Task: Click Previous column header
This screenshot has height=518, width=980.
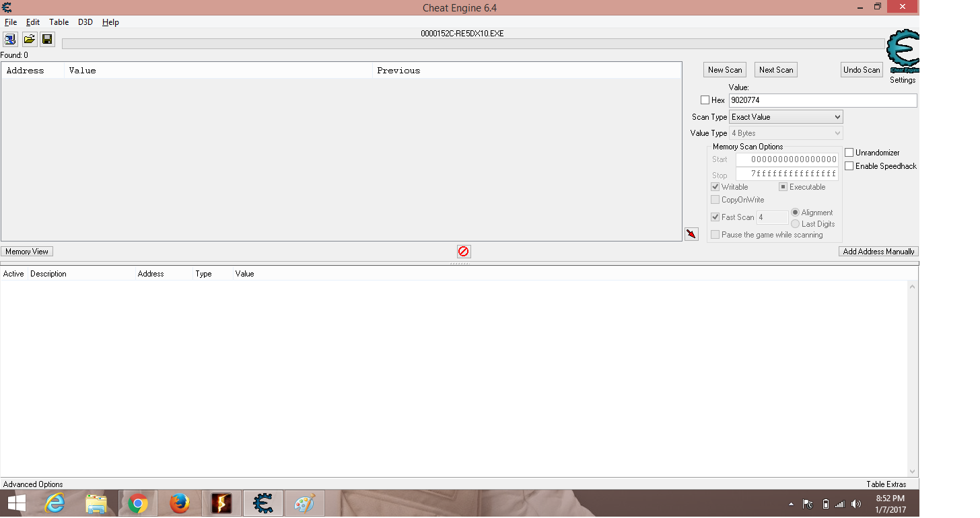Action: pos(527,71)
